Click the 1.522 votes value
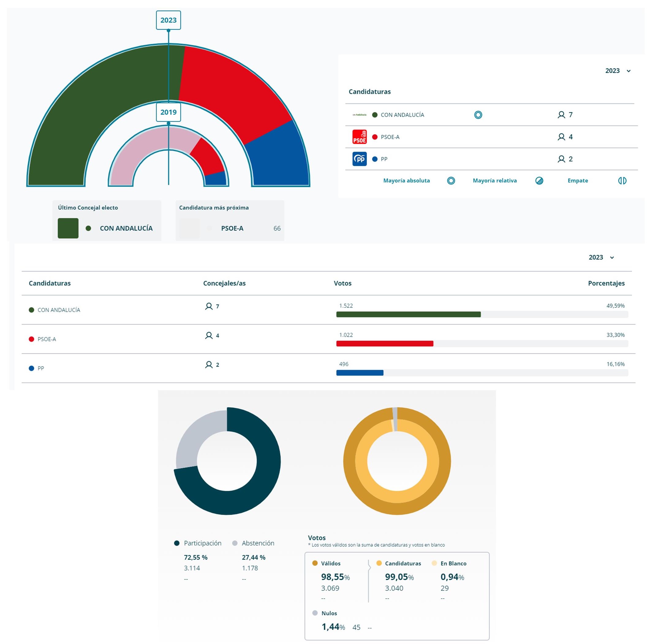This screenshot has height=644, width=650. click(x=346, y=306)
